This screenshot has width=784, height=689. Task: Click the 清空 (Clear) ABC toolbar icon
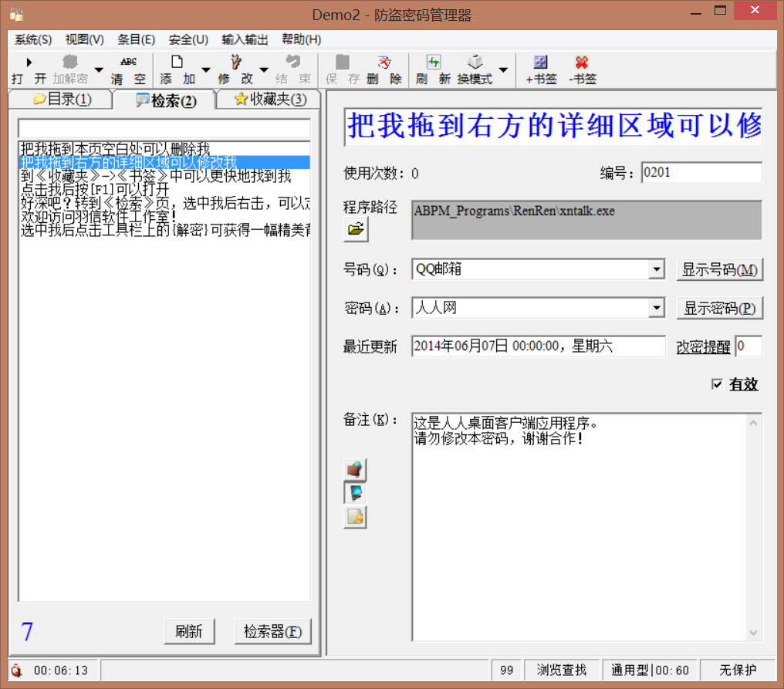pos(128,69)
